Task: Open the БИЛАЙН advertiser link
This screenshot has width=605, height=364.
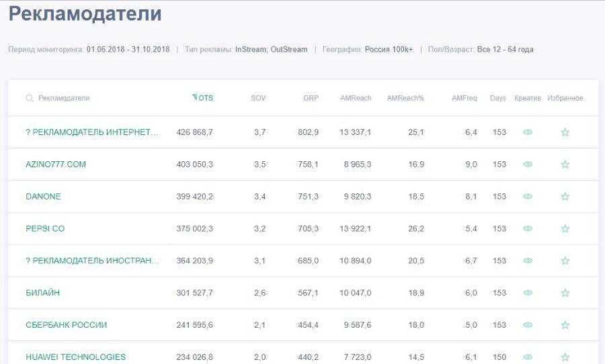Action: [x=43, y=293]
